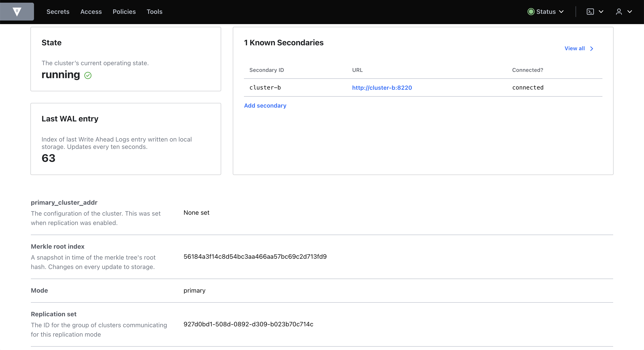
Task: Click the cluster-b secondary ID row
Action: (265, 88)
